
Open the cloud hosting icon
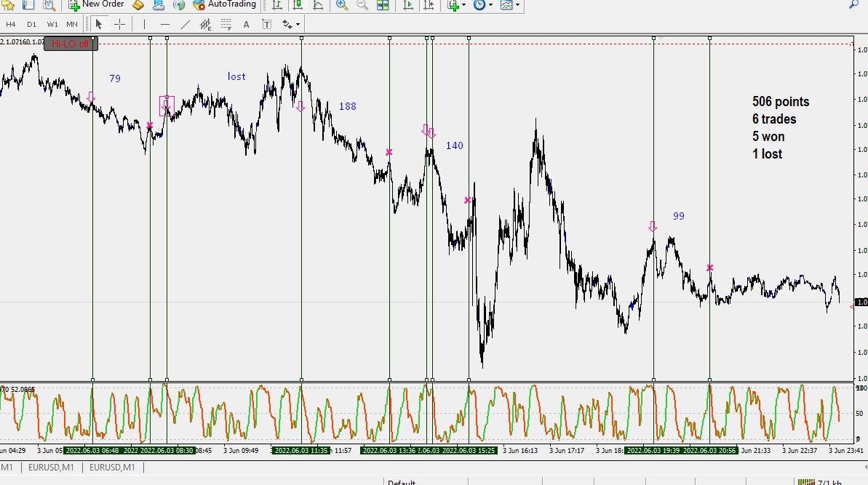tap(159, 5)
